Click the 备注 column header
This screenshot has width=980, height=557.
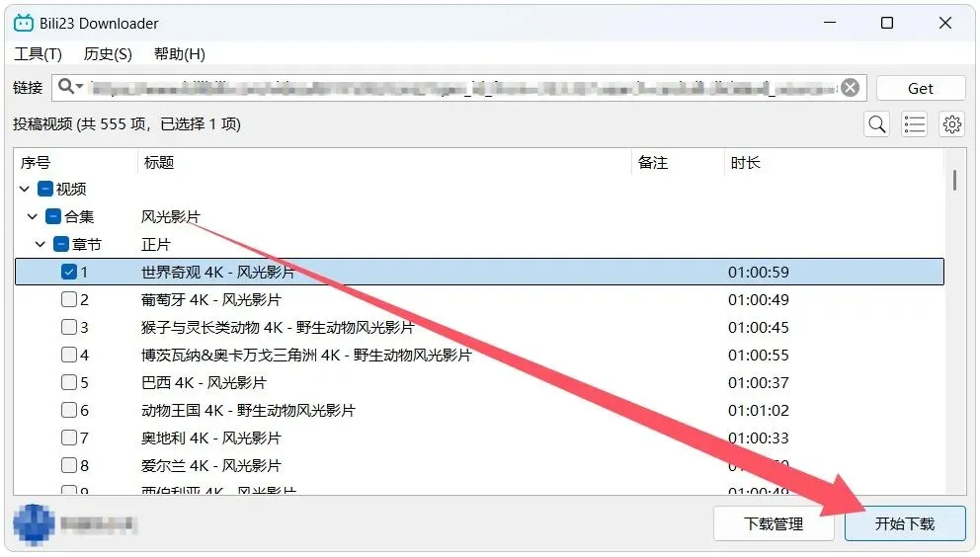coord(678,163)
